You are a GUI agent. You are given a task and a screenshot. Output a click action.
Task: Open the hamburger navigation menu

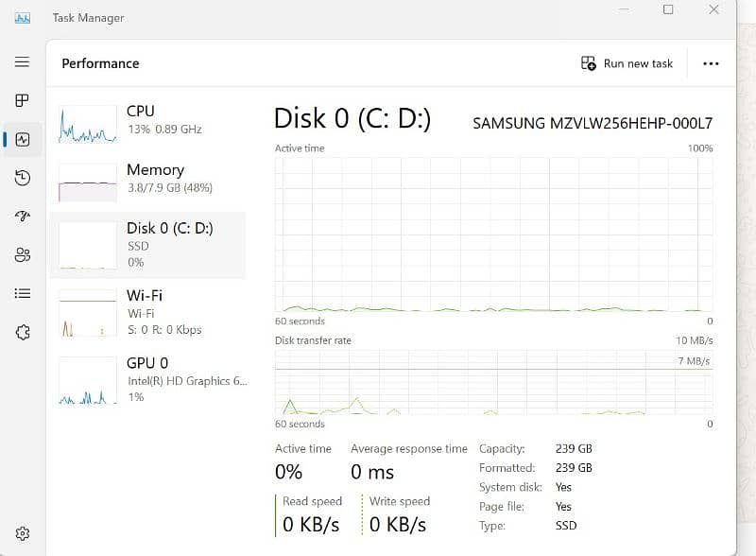tap(23, 62)
